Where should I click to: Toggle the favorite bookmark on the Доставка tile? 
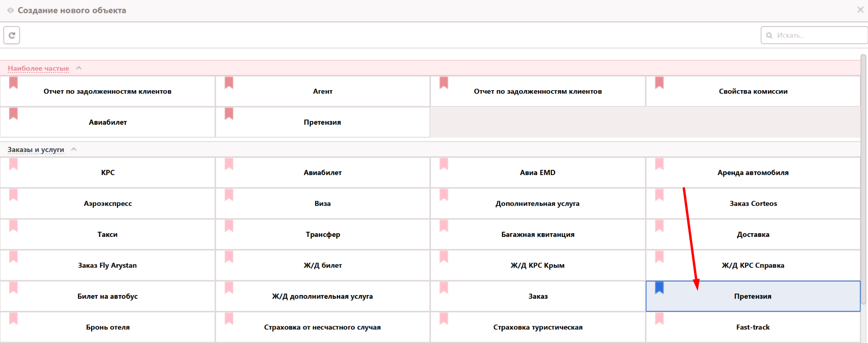point(659,226)
